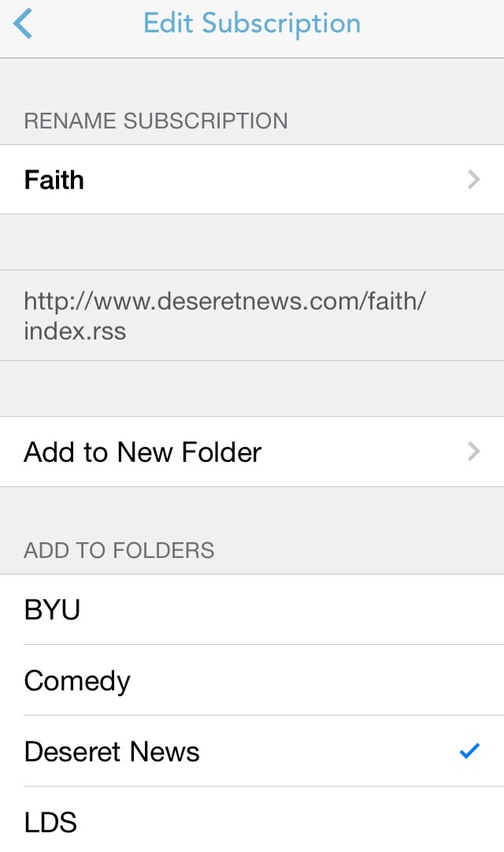504x852 pixels.
Task: Tap the Deseret News row label
Action: (x=112, y=751)
